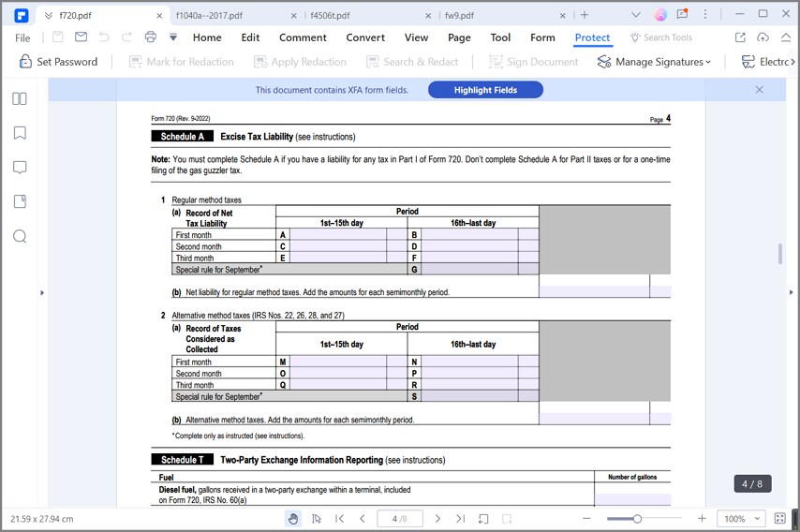The width and height of the screenshot is (800, 532).
Task: Open the bookmarks panel icon
Action: [20, 133]
